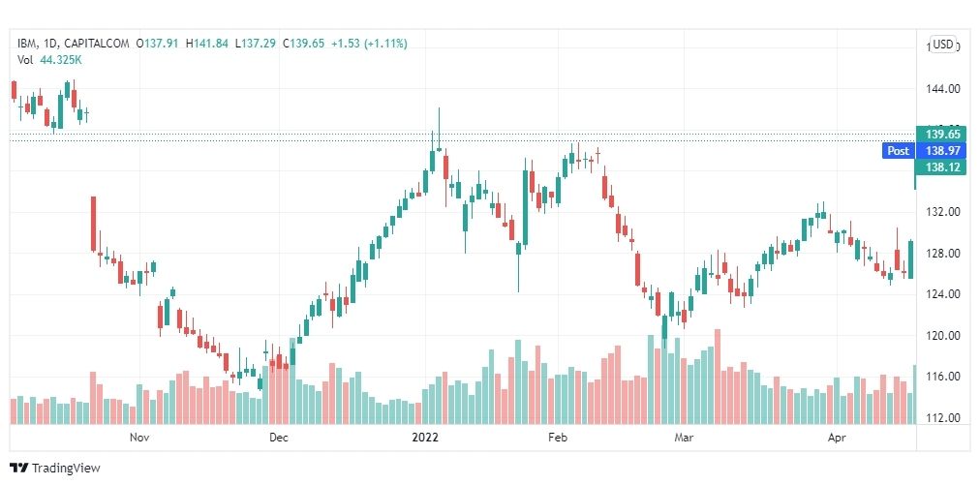Select the 138.97 post-market price tag
This screenshot has width=980, height=485.
(942, 151)
